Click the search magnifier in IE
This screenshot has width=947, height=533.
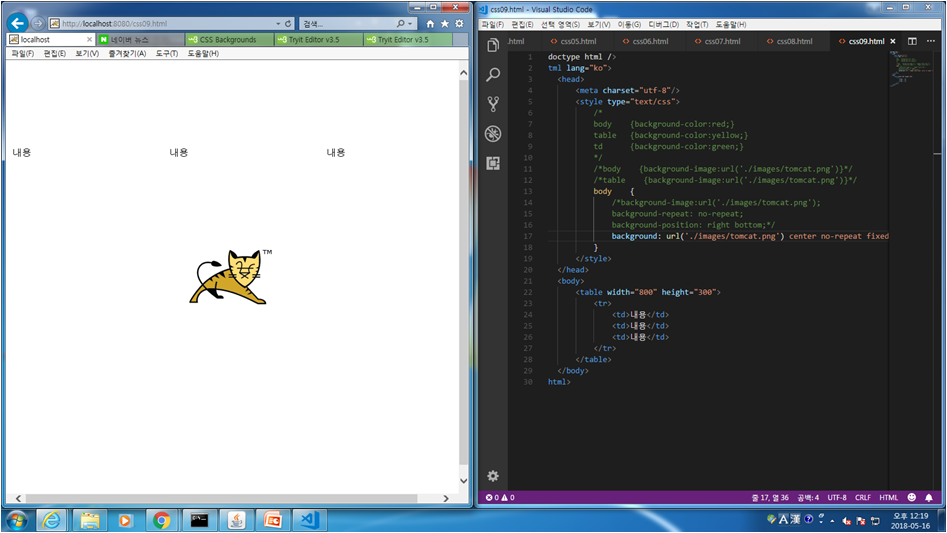[400, 24]
